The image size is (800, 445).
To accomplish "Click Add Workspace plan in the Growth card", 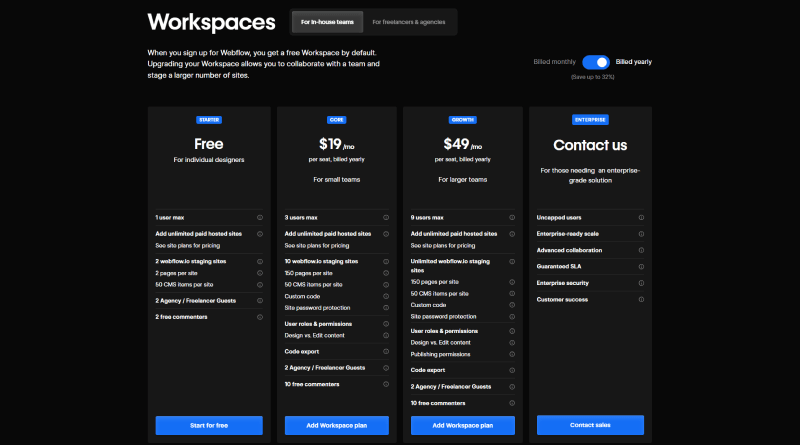I will click(463, 425).
